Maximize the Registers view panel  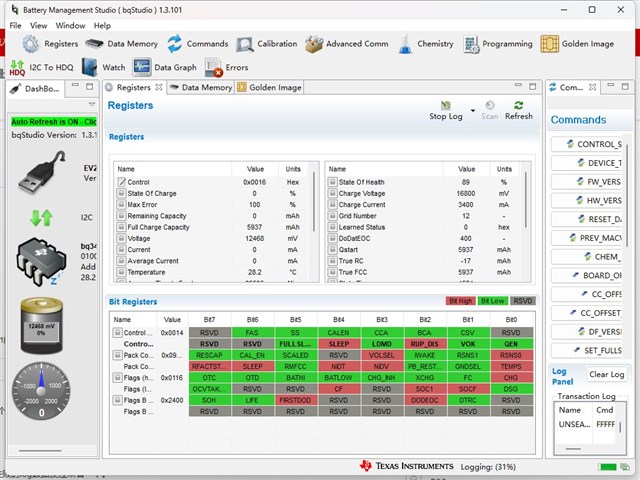[532, 86]
